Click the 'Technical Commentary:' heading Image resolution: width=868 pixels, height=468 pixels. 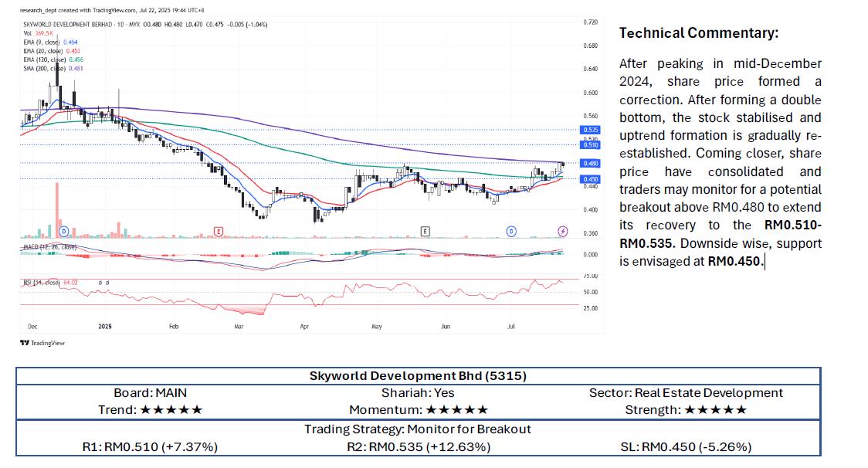[699, 32]
